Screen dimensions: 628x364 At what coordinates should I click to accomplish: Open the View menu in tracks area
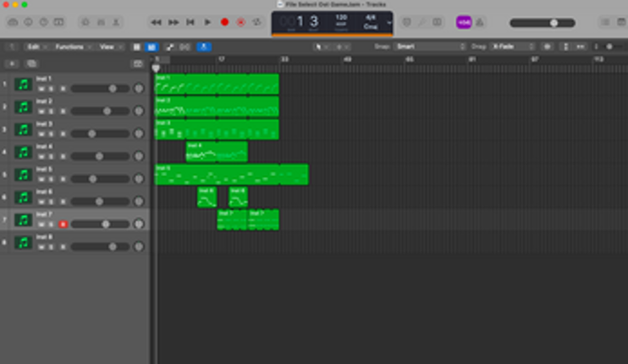click(107, 47)
